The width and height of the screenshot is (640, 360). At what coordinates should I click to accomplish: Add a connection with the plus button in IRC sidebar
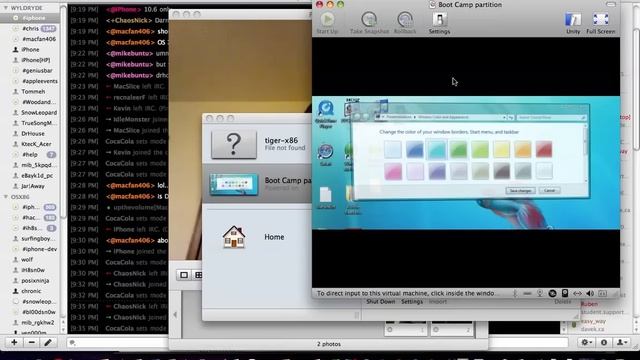pos(14,342)
